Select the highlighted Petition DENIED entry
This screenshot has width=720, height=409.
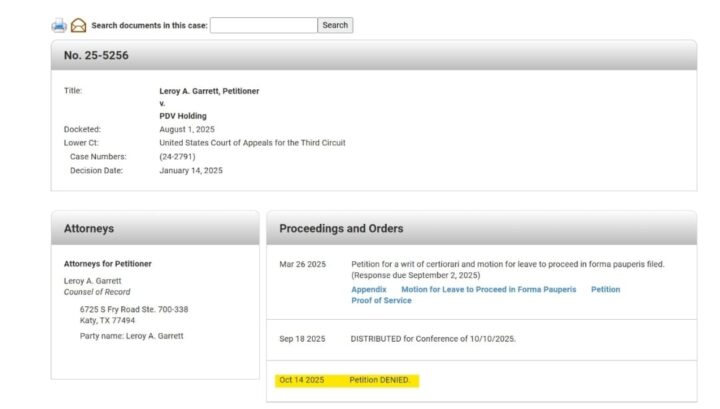(380, 380)
